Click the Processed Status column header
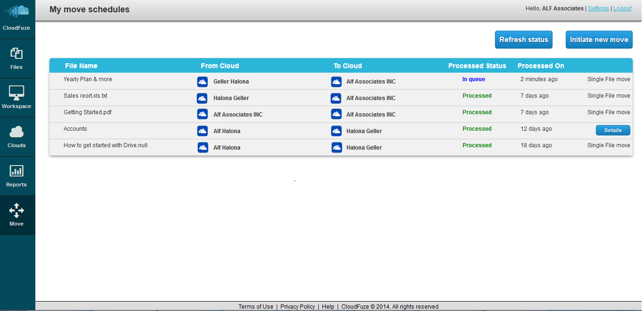Screen dimensions: 644x311 pos(477,66)
